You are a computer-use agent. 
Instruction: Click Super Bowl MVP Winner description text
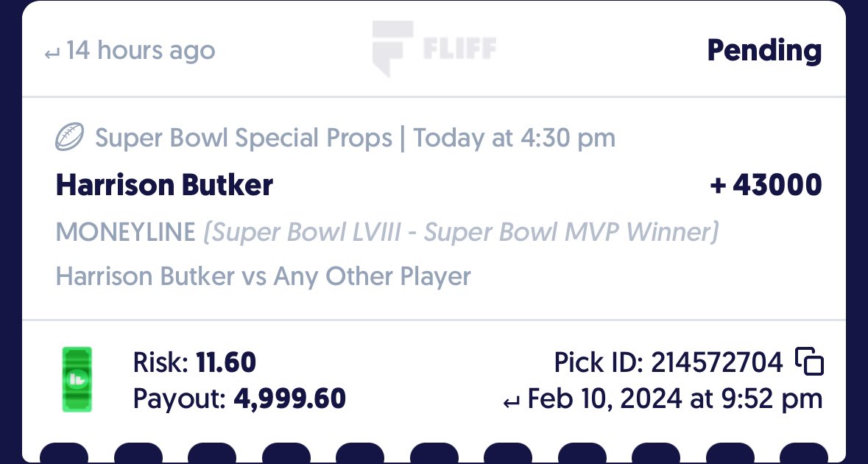click(x=461, y=232)
